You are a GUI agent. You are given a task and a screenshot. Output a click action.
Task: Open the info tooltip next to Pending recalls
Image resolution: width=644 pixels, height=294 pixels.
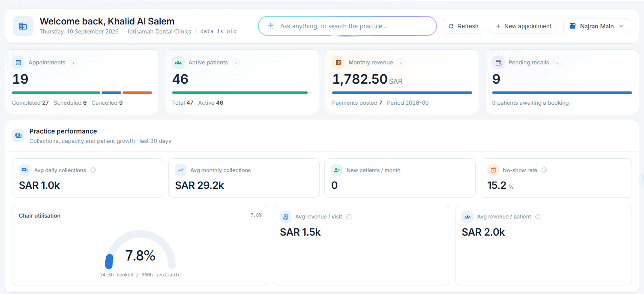point(557,63)
